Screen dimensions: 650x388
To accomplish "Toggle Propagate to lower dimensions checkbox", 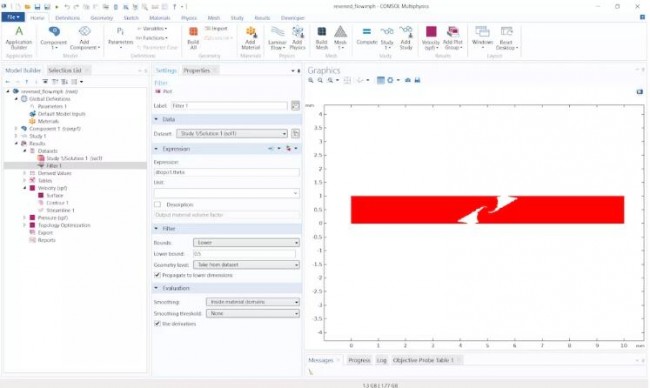I will click(x=157, y=275).
